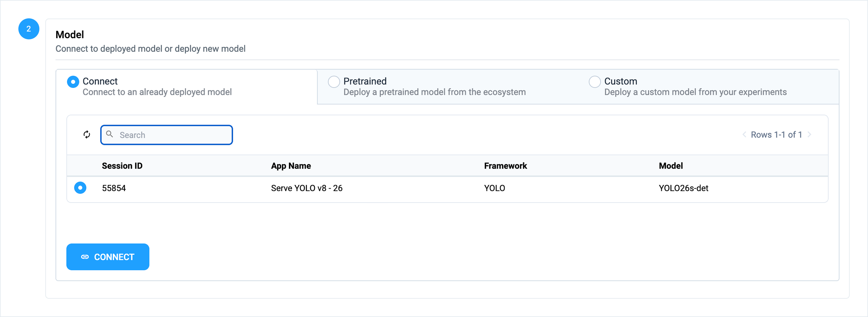Click the blue step 2 badge
The height and width of the screenshot is (317, 868).
[29, 29]
